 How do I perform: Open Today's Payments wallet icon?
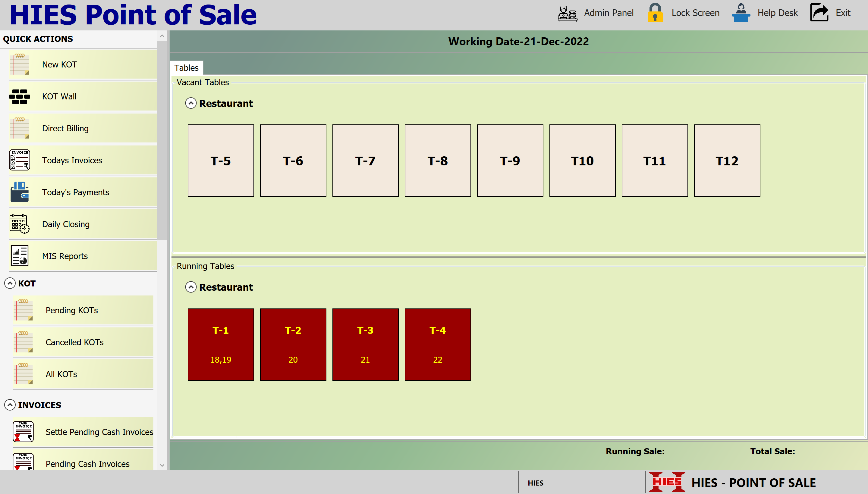click(x=20, y=192)
